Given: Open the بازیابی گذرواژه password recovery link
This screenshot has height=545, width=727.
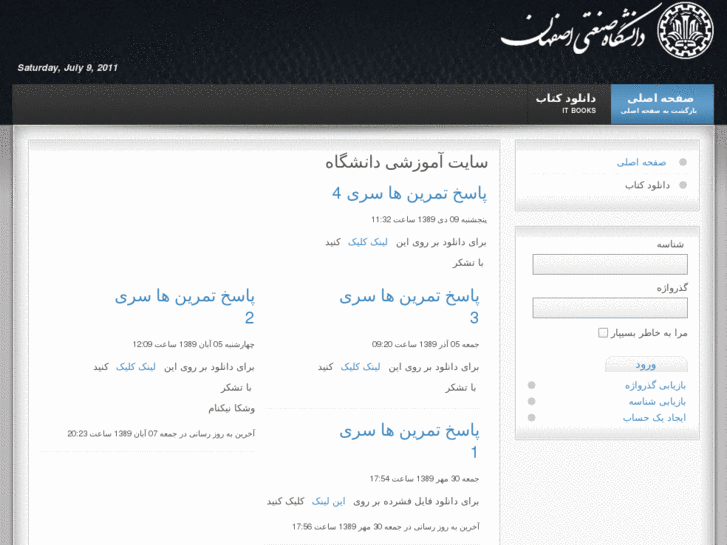Looking at the screenshot, I should [x=655, y=385].
